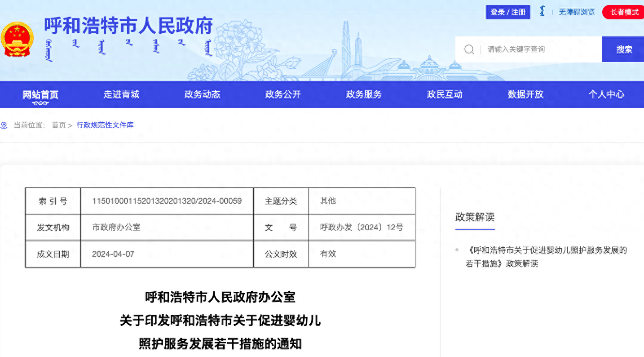Open 走进青城 navigation menu

(121, 94)
